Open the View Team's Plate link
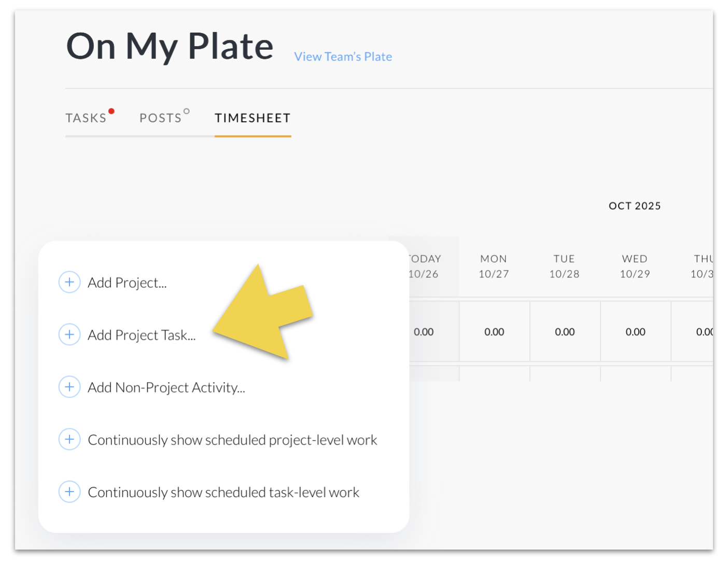728x562 pixels. pyautogui.click(x=343, y=57)
